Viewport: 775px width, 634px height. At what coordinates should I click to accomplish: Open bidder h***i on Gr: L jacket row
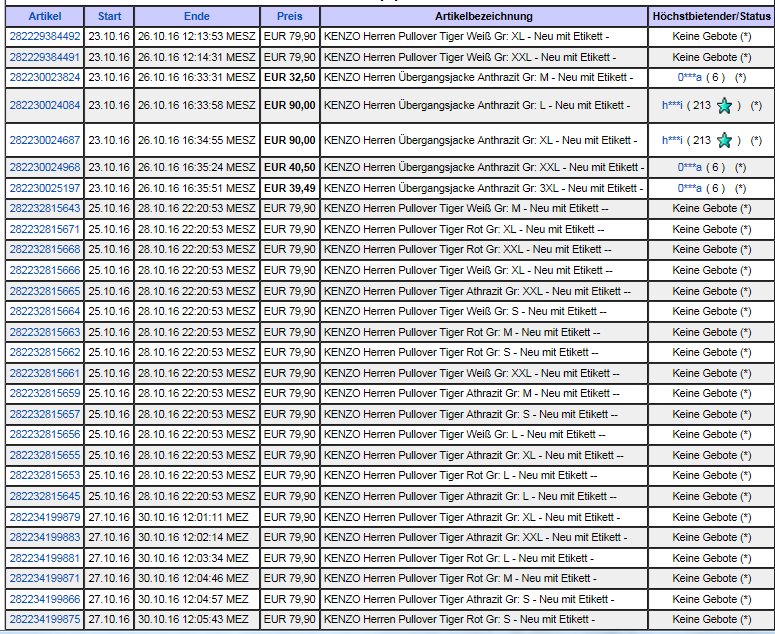[x=672, y=105]
